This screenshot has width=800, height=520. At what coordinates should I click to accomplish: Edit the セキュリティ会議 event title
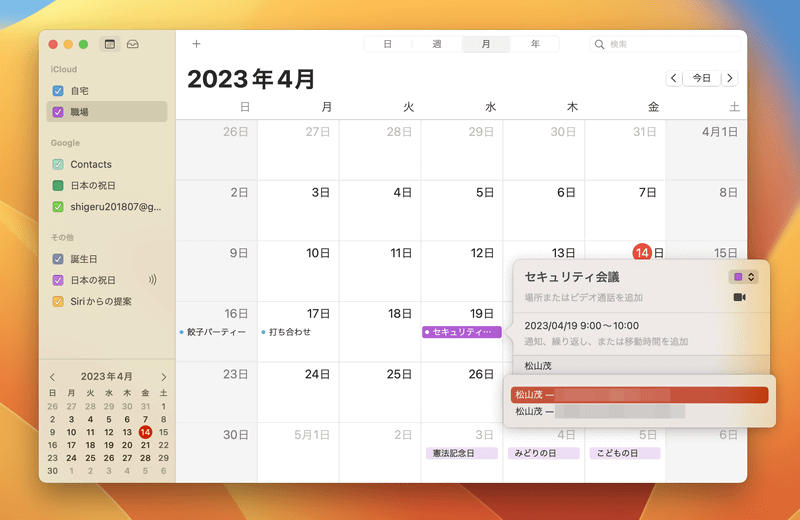[572, 277]
